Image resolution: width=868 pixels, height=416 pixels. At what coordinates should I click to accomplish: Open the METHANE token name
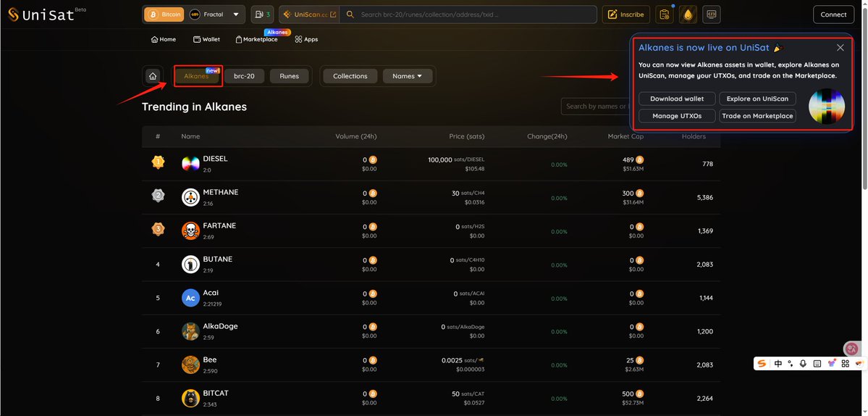click(221, 192)
